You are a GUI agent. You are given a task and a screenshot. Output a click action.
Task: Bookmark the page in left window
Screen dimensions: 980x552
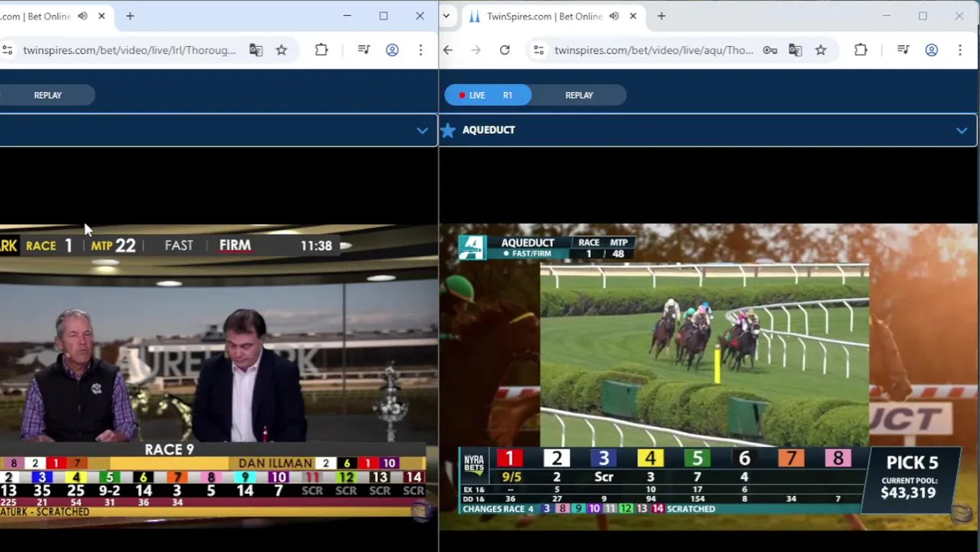pyautogui.click(x=281, y=50)
